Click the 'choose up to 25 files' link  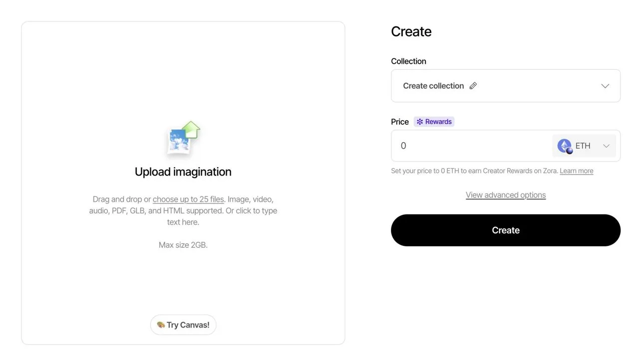pyautogui.click(x=188, y=199)
